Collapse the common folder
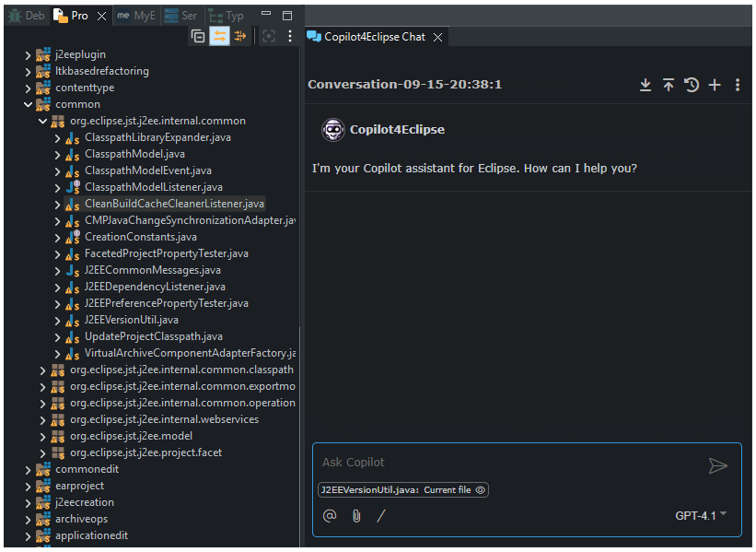Image resolution: width=756 pixels, height=552 pixels. tap(28, 105)
